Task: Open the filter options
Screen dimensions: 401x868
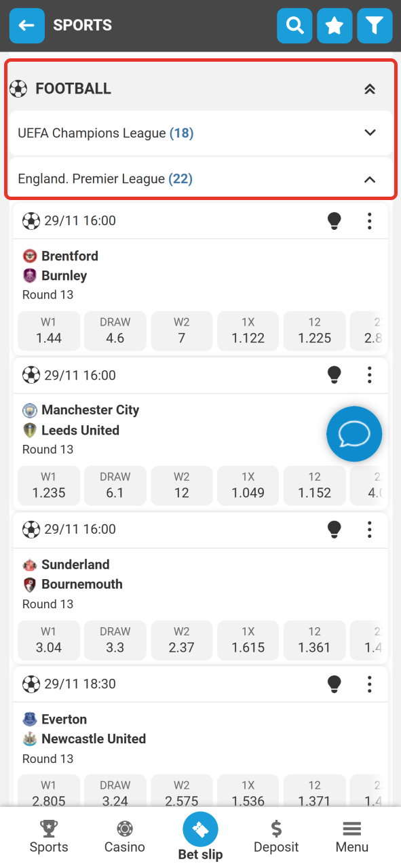Action: point(375,25)
